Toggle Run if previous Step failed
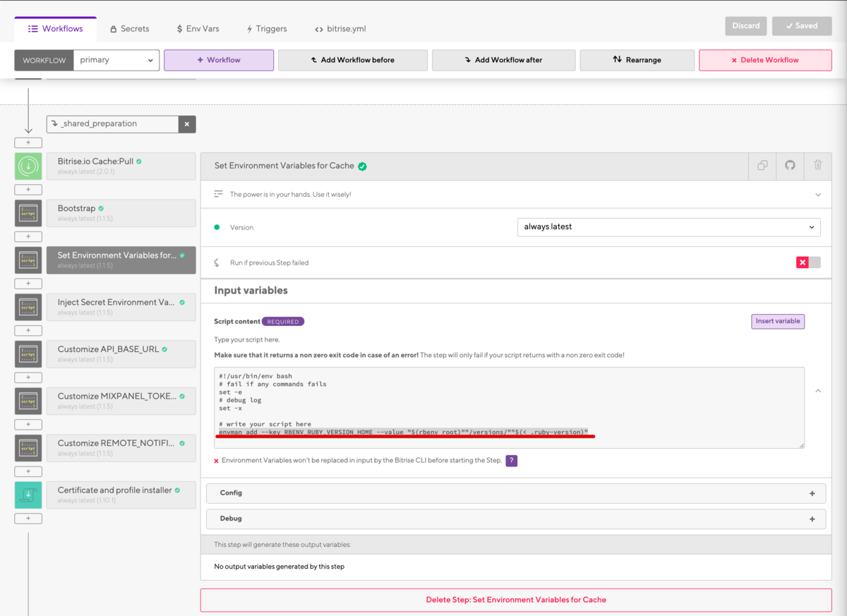 tap(808, 262)
